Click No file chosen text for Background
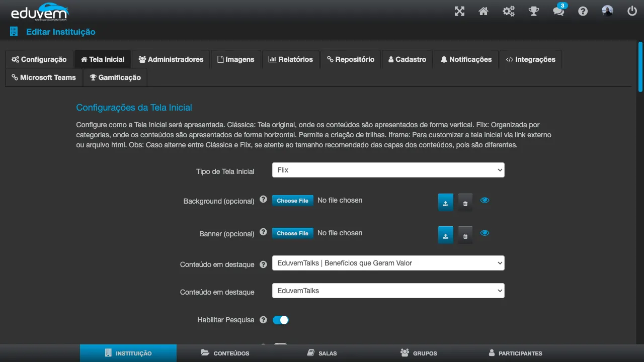The height and width of the screenshot is (362, 644). pos(340,200)
